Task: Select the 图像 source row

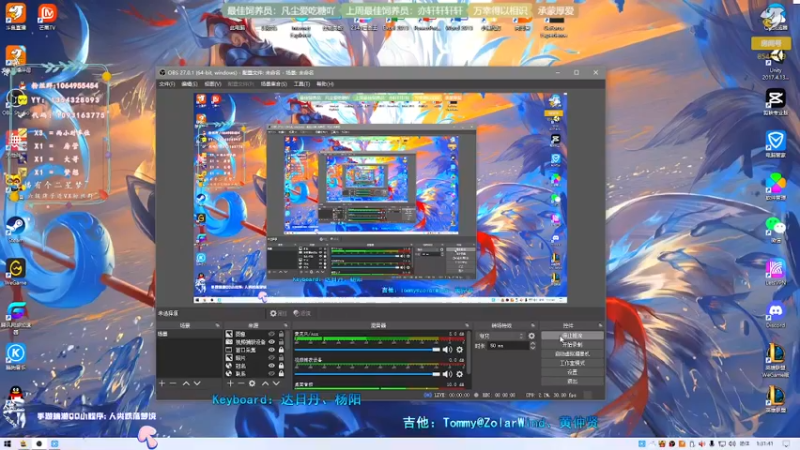Action: tap(255, 334)
